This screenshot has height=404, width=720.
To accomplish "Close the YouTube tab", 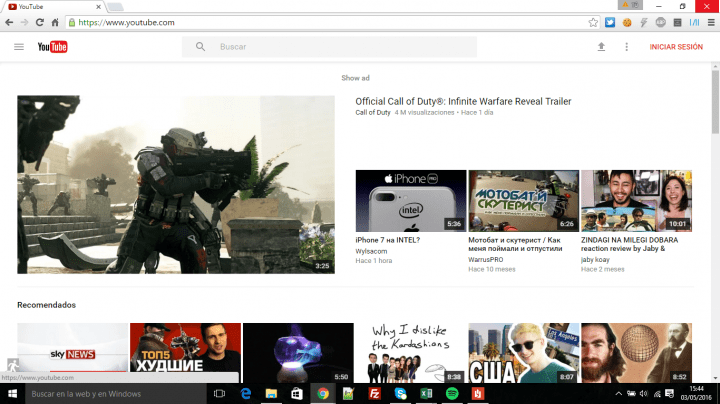I will click(98, 7).
